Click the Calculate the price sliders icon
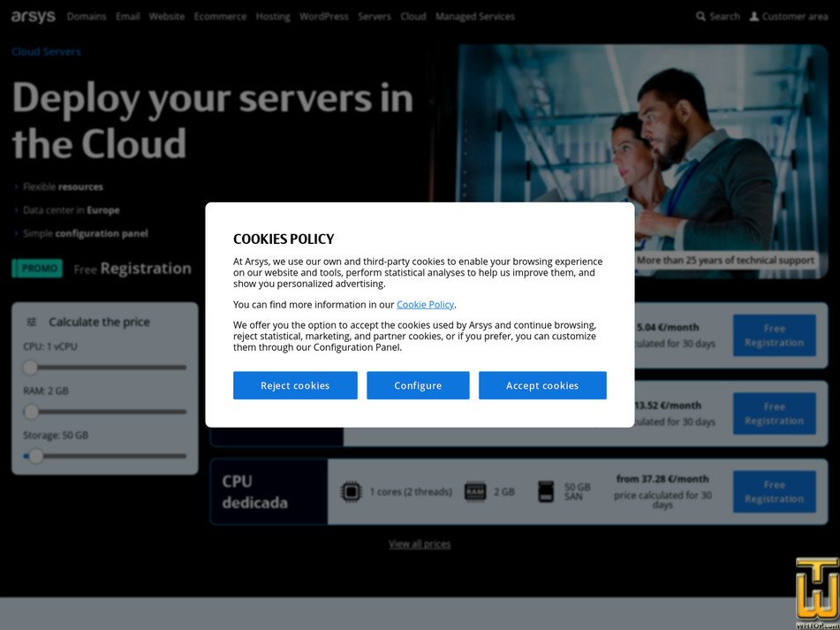 [x=32, y=322]
